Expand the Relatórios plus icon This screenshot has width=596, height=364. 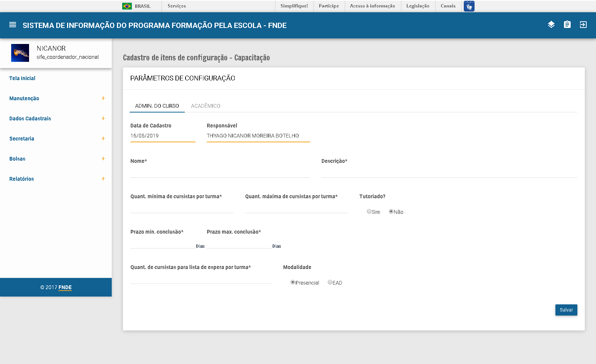click(x=103, y=179)
